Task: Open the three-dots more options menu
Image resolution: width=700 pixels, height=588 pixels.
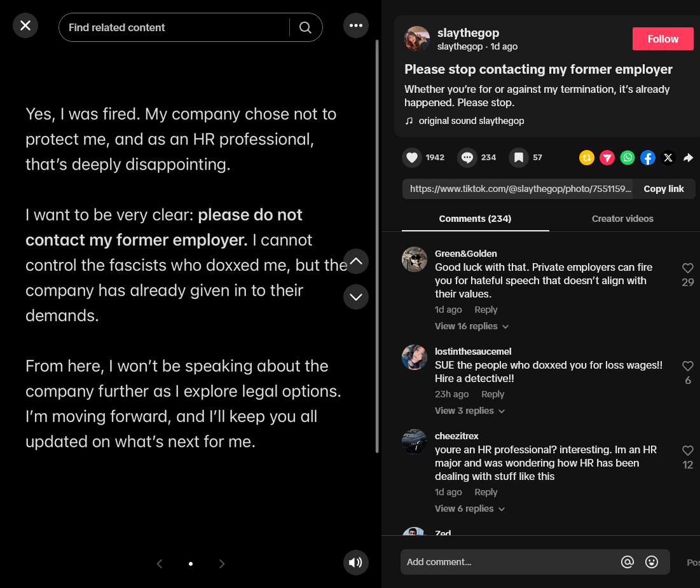Action: tap(356, 25)
